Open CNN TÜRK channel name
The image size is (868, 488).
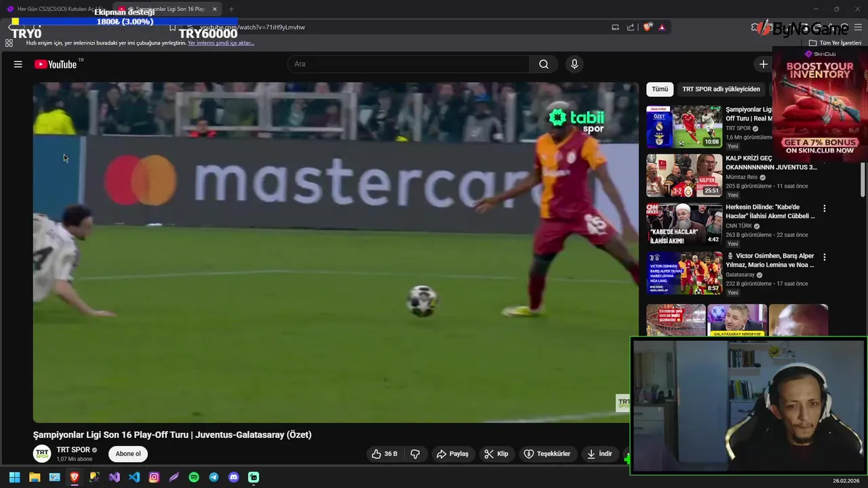coord(739,226)
